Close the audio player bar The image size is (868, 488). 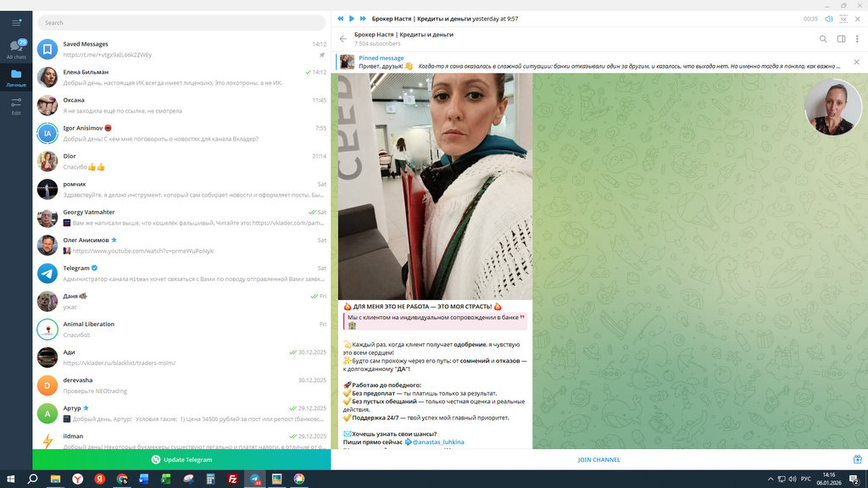[858, 18]
